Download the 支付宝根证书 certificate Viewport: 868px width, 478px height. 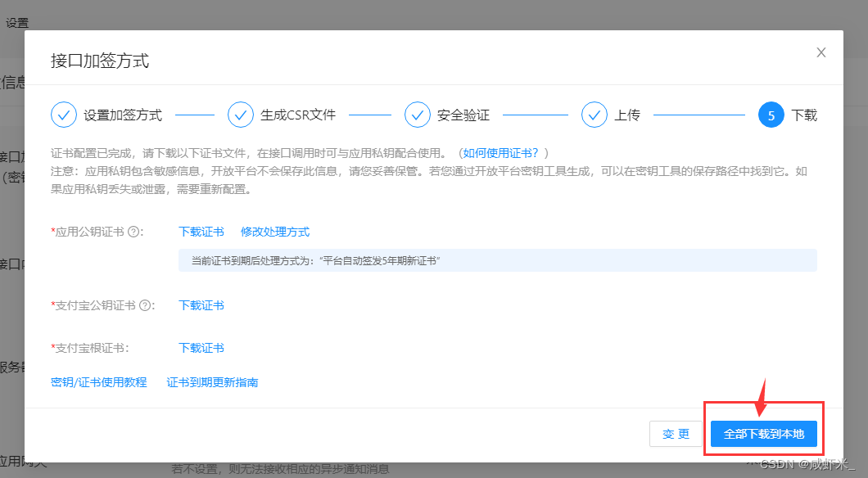201,348
